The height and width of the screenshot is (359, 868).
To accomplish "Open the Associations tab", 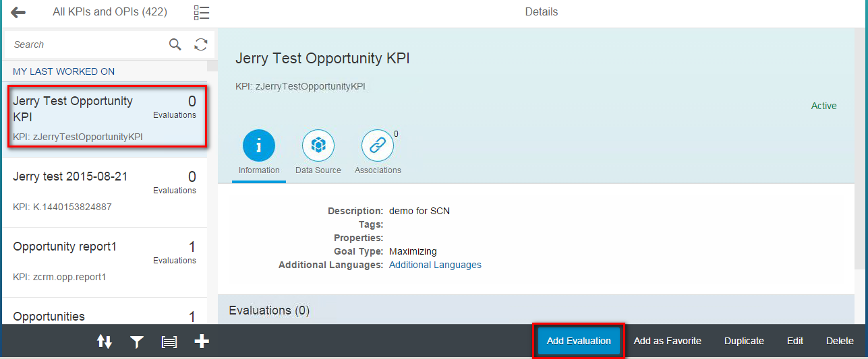I will pos(378,153).
